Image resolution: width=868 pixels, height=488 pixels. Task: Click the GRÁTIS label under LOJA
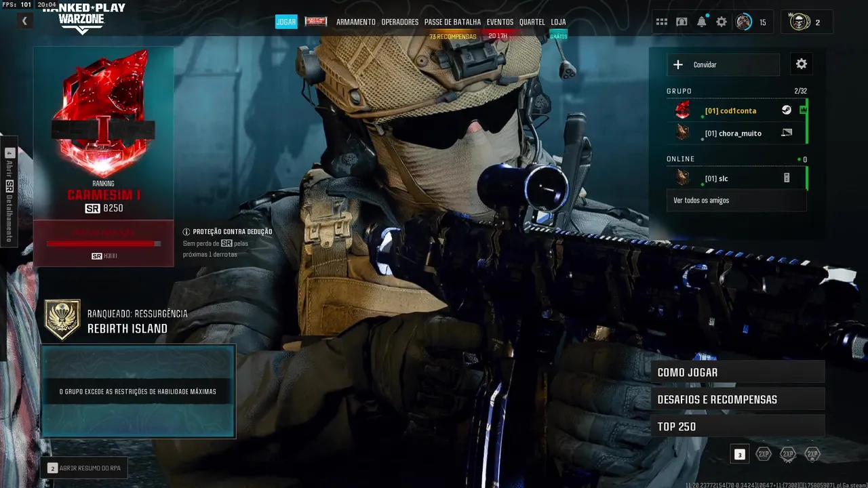point(558,37)
